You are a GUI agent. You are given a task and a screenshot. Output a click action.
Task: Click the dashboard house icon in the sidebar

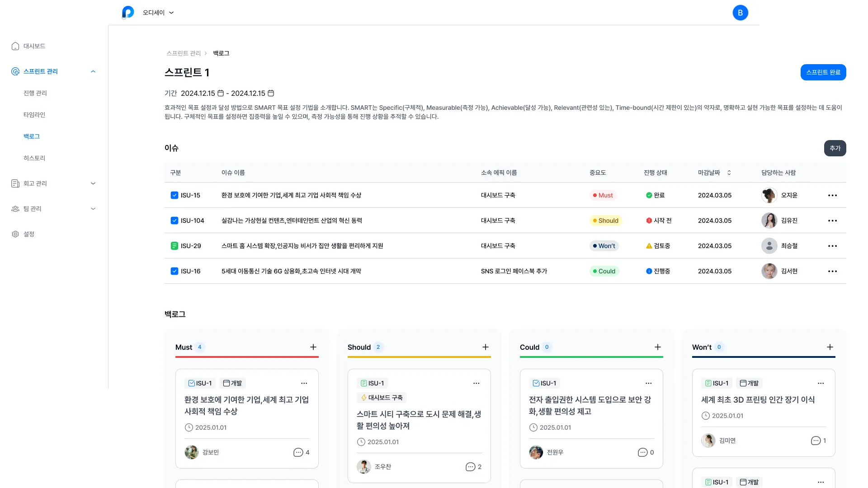point(15,46)
